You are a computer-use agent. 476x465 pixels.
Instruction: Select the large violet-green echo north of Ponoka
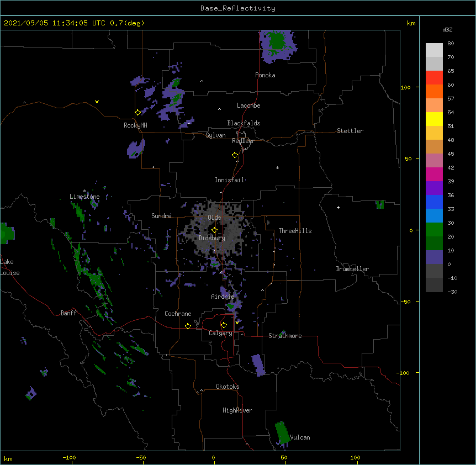pyautogui.click(x=278, y=46)
